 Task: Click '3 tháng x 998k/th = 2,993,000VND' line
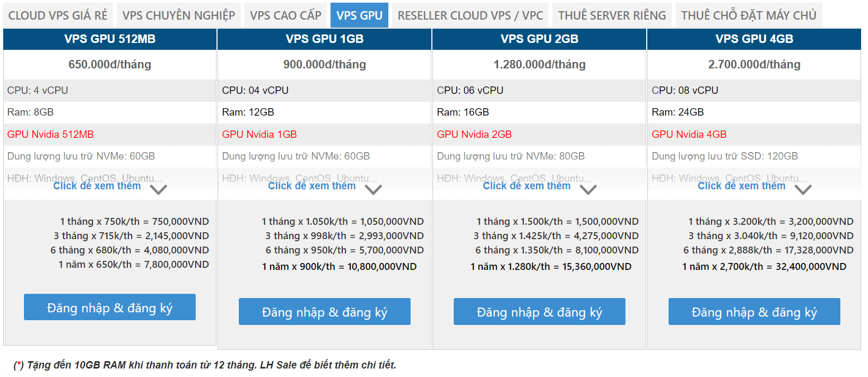click(x=345, y=236)
